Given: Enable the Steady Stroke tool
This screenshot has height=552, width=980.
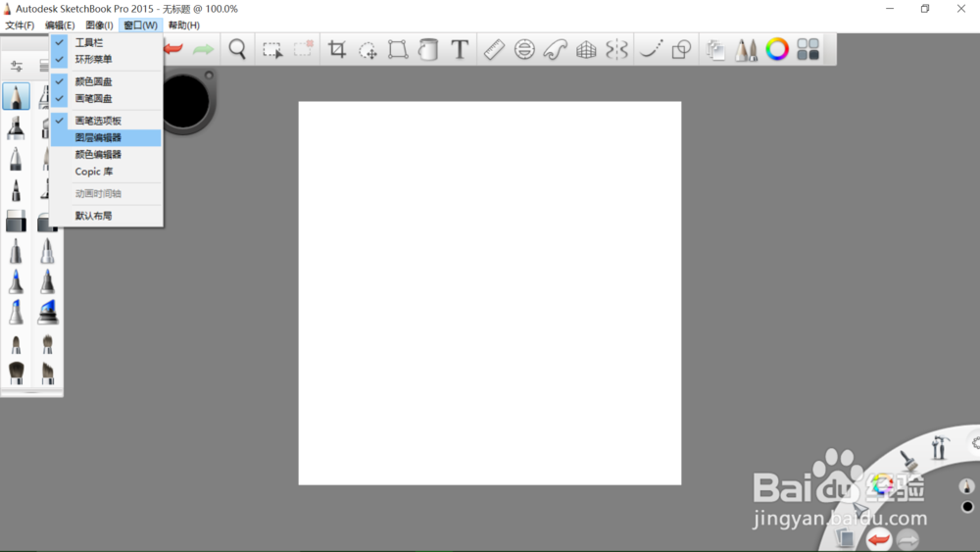Looking at the screenshot, I should point(651,49).
